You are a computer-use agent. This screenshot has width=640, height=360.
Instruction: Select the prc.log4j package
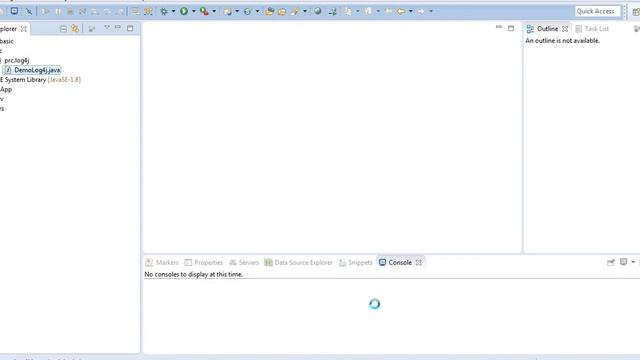tap(17, 60)
